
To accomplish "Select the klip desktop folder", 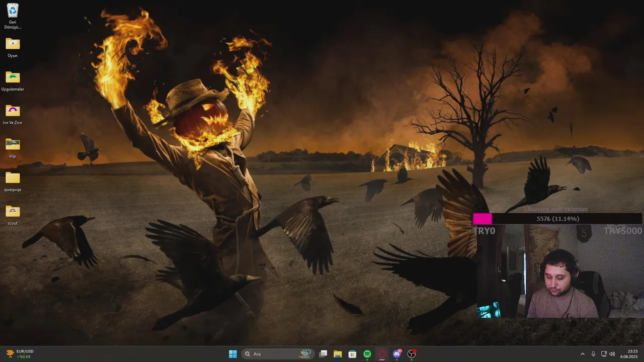I will point(13,148).
